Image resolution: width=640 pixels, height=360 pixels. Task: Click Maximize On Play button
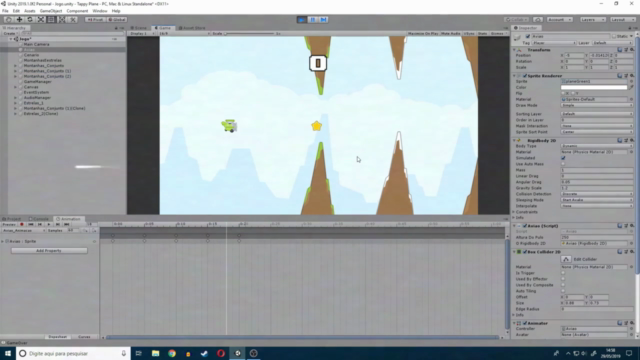pos(423,33)
